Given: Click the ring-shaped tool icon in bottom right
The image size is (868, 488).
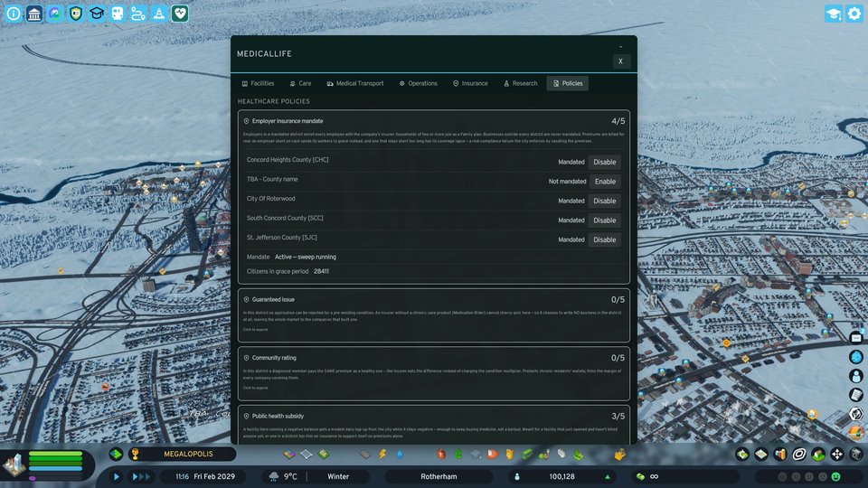Looking at the screenshot, I should pos(798,455).
